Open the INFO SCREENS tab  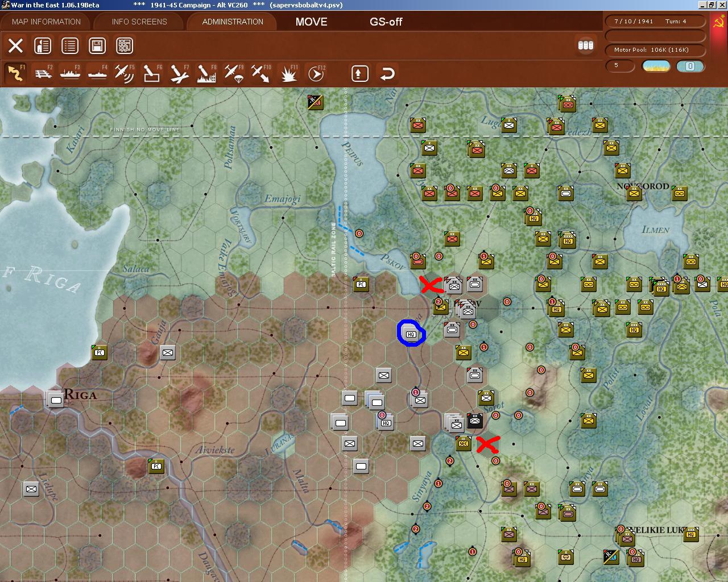pyautogui.click(x=139, y=22)
